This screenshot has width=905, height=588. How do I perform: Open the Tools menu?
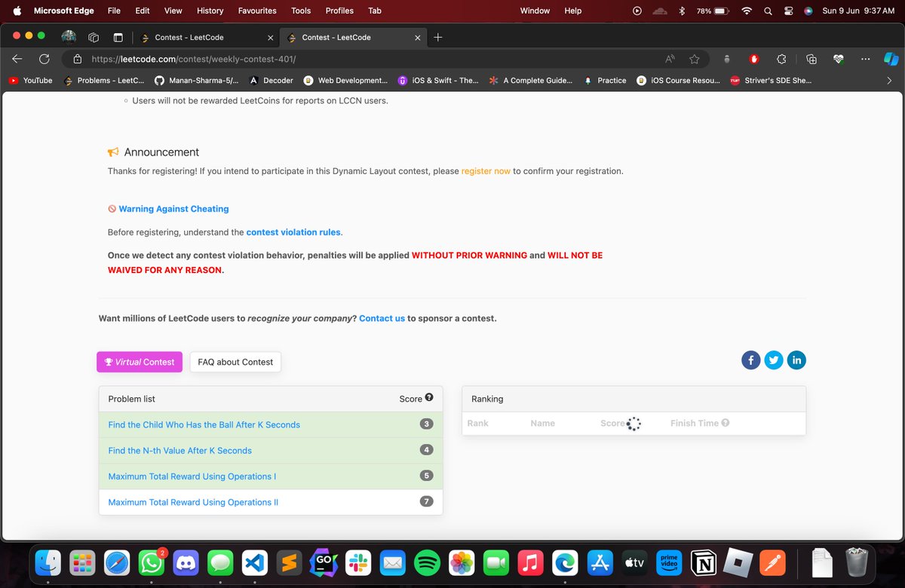point(301,11)
